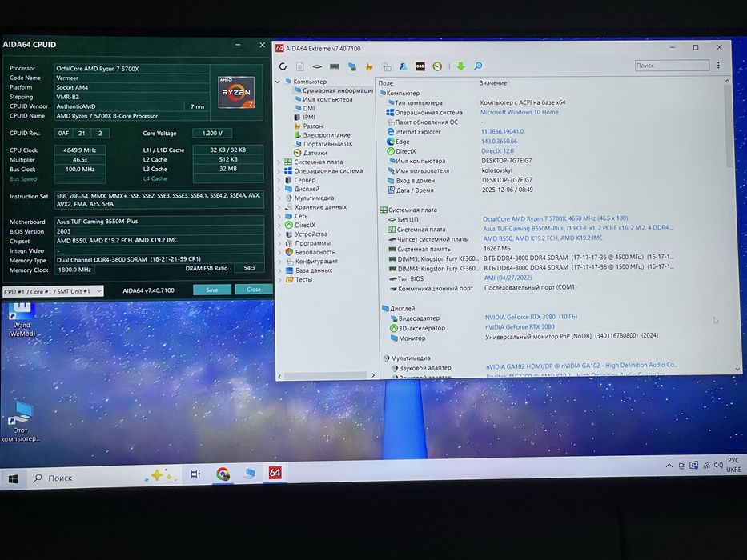Click the DirectX 12.0 link value
The image size is (747, 560).
tap(497, 151)
